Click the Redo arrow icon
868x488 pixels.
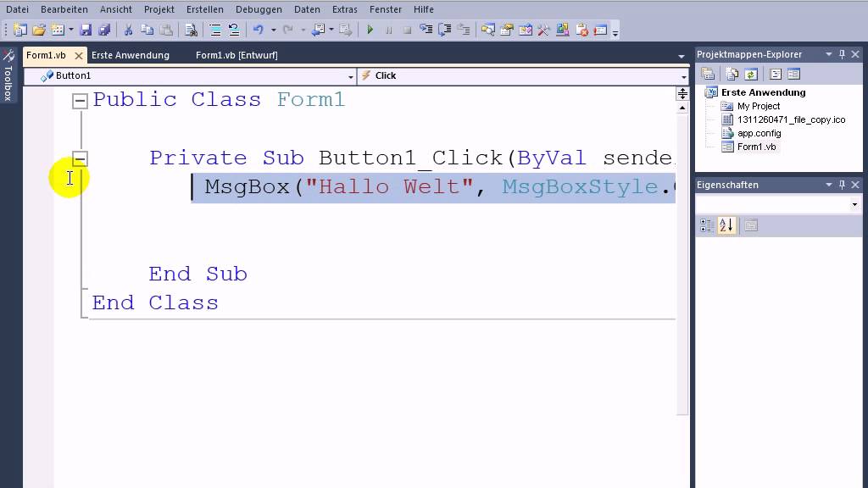click(x=288, y=30)
